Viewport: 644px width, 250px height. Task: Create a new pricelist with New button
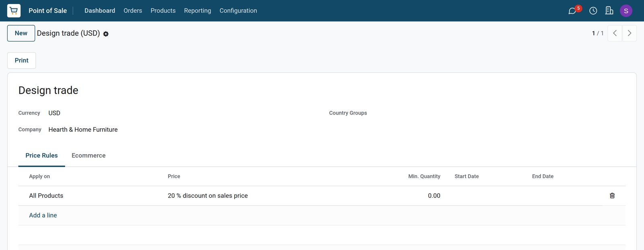click(21, 33)
